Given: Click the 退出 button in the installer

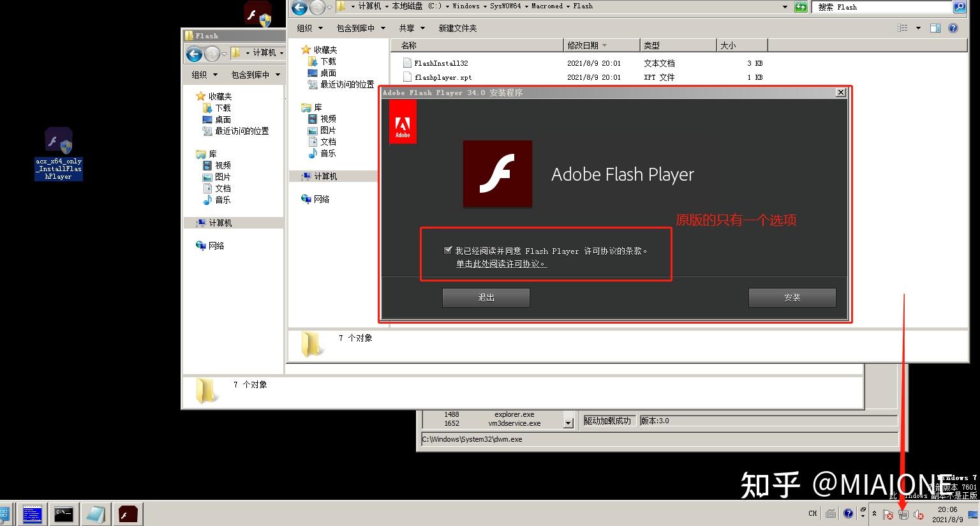Looking at the screenshot, I should click(x=486, y=297).
